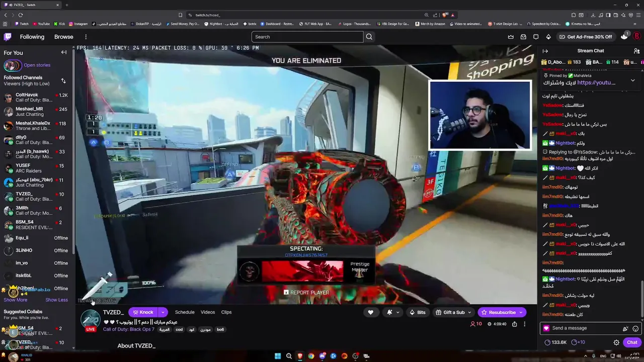Open chat emote picker icon
Image resolution: width=644 pixels, height=362 pixels.
pyautogui.click(x=635, y=329)
